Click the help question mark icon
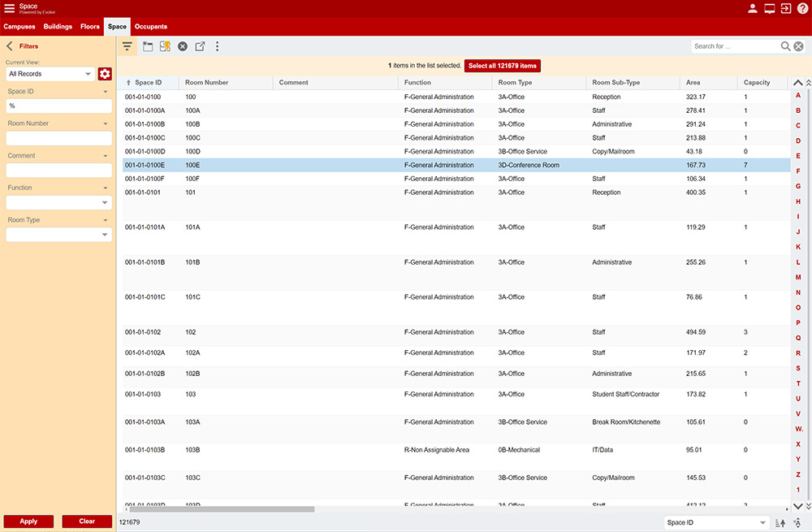 point(802,8)
